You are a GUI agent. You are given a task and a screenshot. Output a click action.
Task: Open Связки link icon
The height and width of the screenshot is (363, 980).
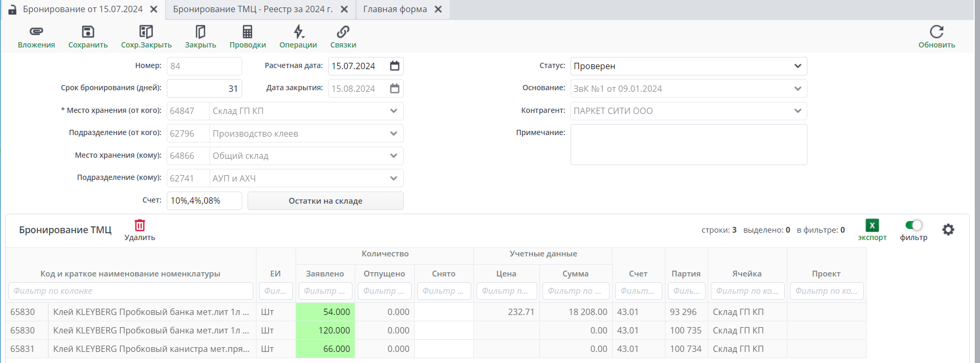tap(343, 32)
